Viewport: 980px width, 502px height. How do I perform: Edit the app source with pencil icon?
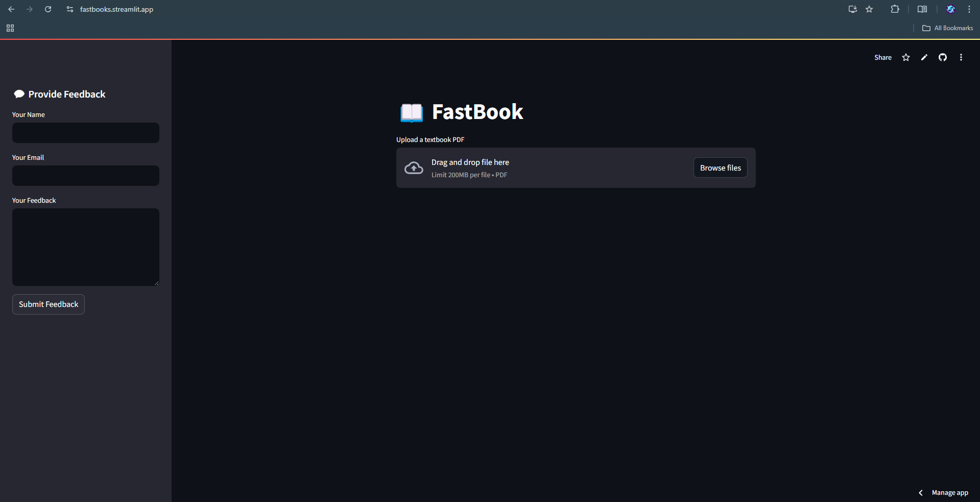pyautogui.click(x=924, y=57)
